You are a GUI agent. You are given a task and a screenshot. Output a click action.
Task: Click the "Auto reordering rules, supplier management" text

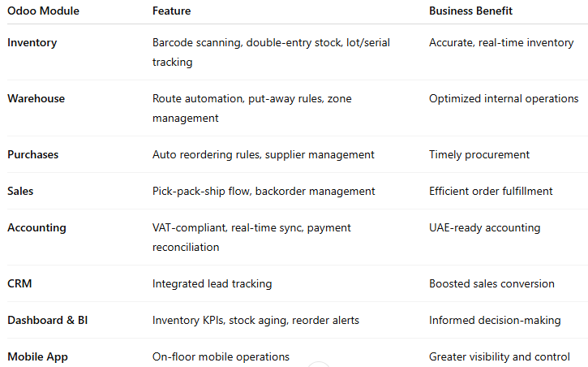pos(263,154)
